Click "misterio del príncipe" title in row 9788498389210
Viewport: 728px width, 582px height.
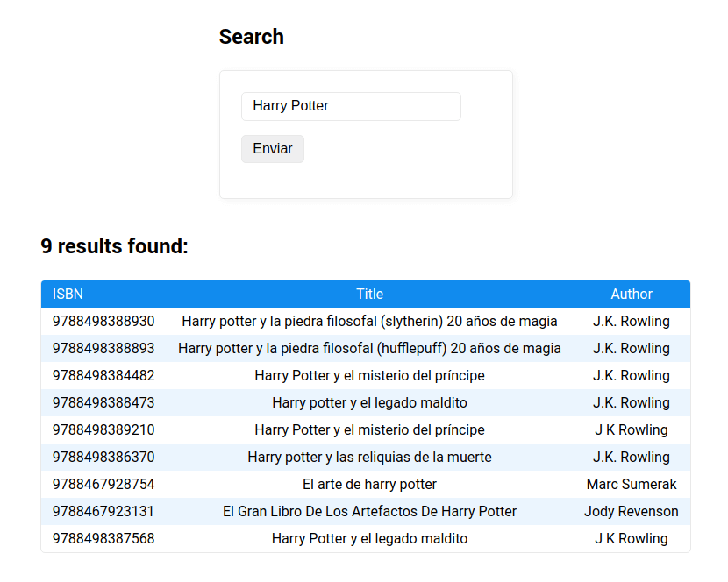pyautogui.click(x=369, y=429)
